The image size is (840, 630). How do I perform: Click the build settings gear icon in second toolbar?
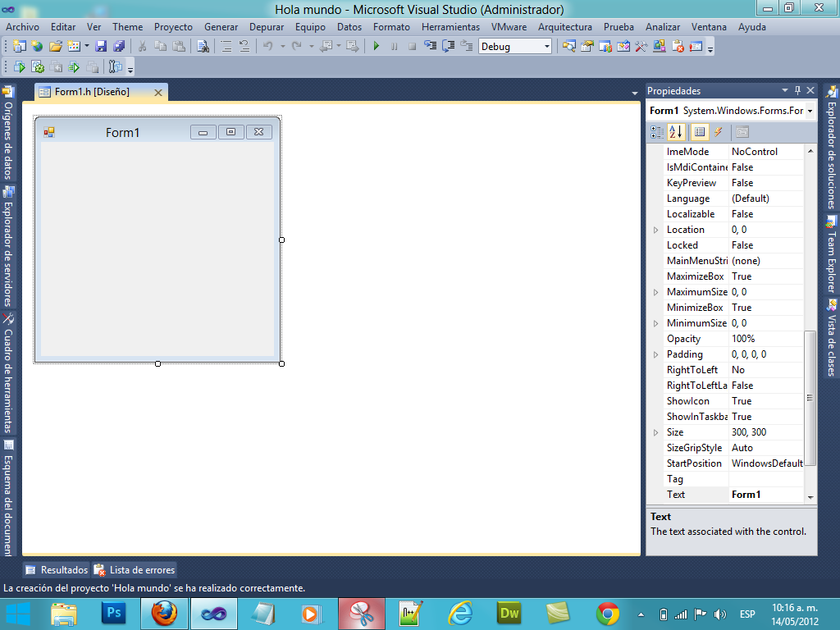(38, 67)
